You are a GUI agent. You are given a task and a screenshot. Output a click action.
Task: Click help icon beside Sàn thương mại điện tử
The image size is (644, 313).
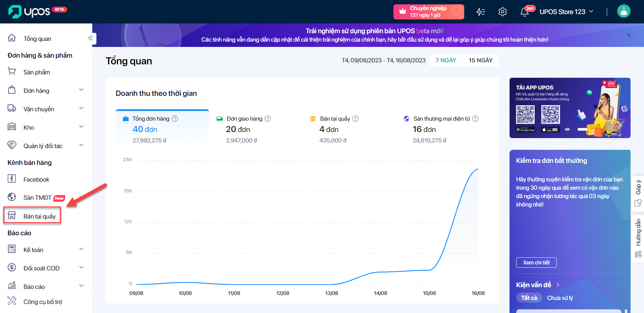475,119
